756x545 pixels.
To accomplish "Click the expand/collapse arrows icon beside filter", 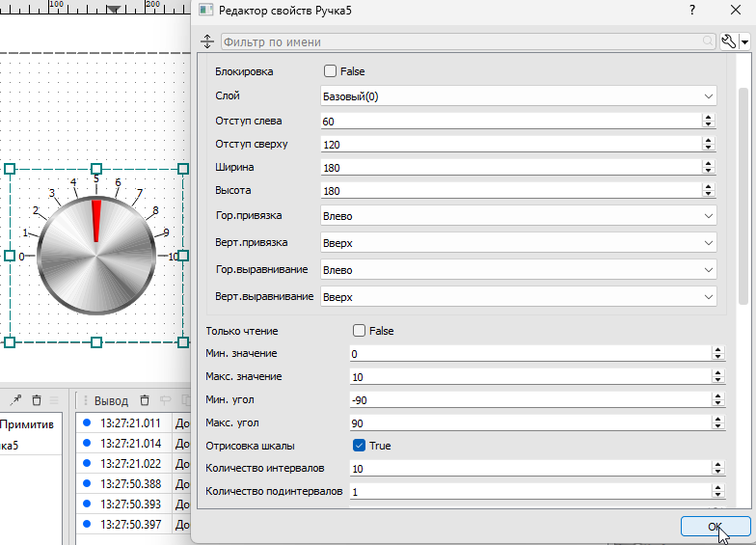I will pyautogui.click(x=206, y=42).
